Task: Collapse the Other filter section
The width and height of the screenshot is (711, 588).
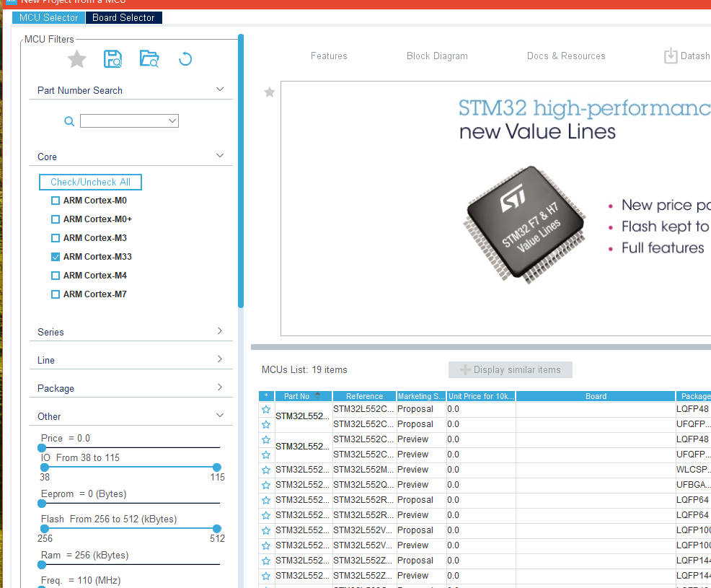Action: pyautogui.click(x=220, y=415)
